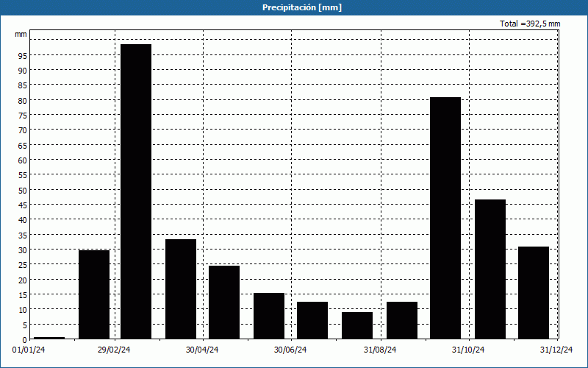Click the November bar near 46 mm
The height and width of the screenshot is (368, 588).
pos(490,269)
